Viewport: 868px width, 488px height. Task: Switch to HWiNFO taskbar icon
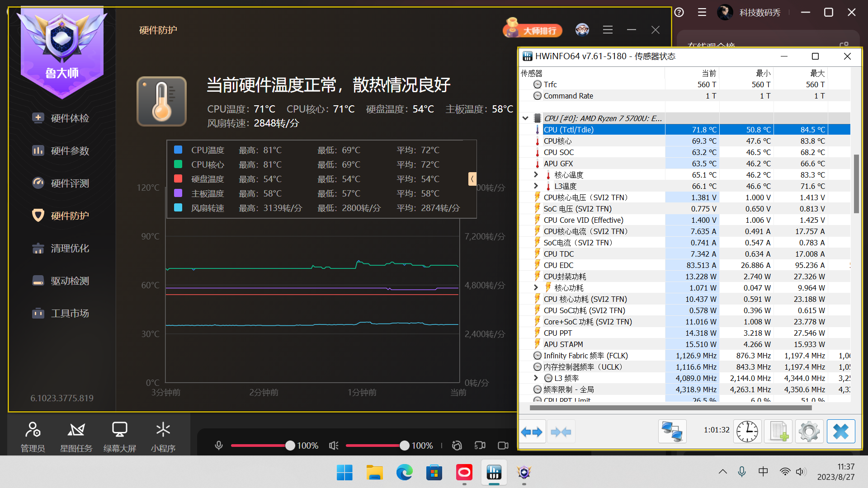click(x=494, y=473)
